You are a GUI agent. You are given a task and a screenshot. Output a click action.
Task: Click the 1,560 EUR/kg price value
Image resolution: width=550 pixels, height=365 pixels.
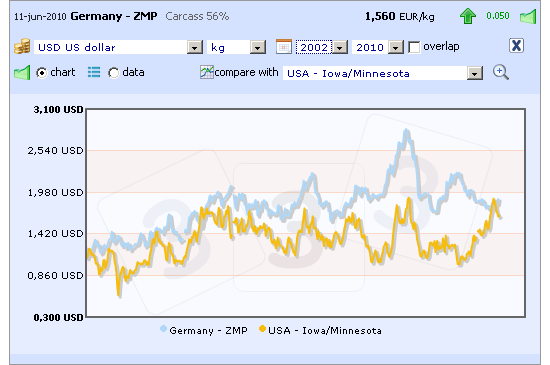400,16
